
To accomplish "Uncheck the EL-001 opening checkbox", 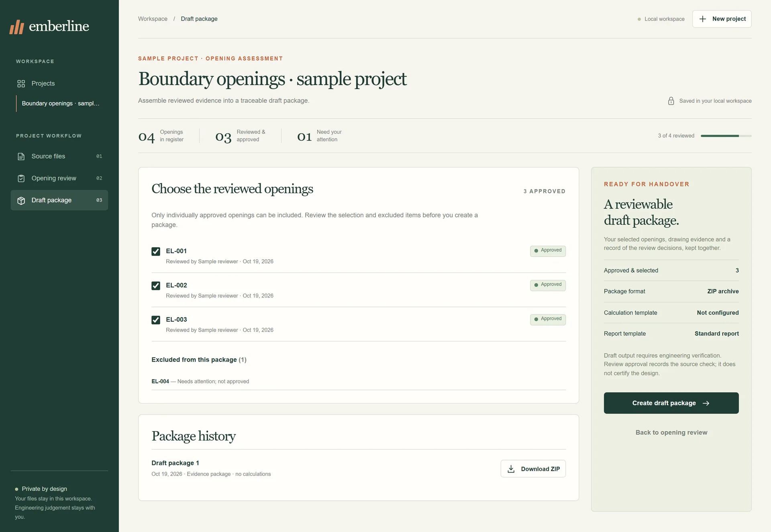I will pyautogui.click(x=156, y=251).
